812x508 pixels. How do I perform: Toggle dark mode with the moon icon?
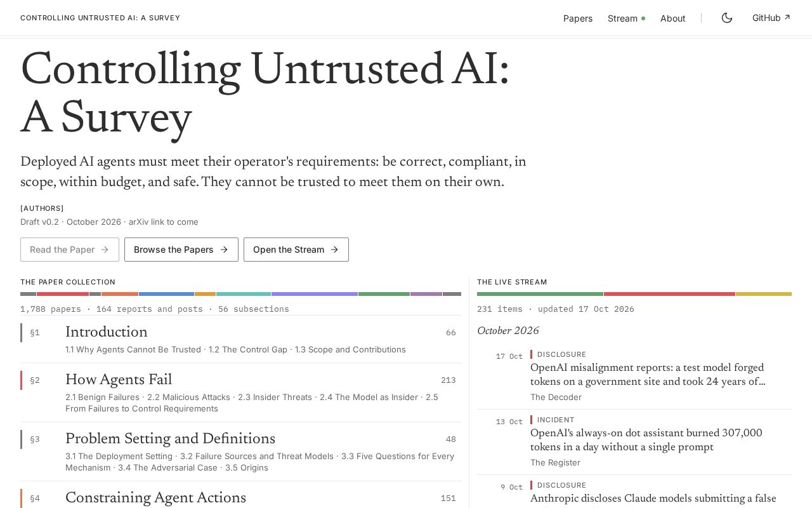727,18
